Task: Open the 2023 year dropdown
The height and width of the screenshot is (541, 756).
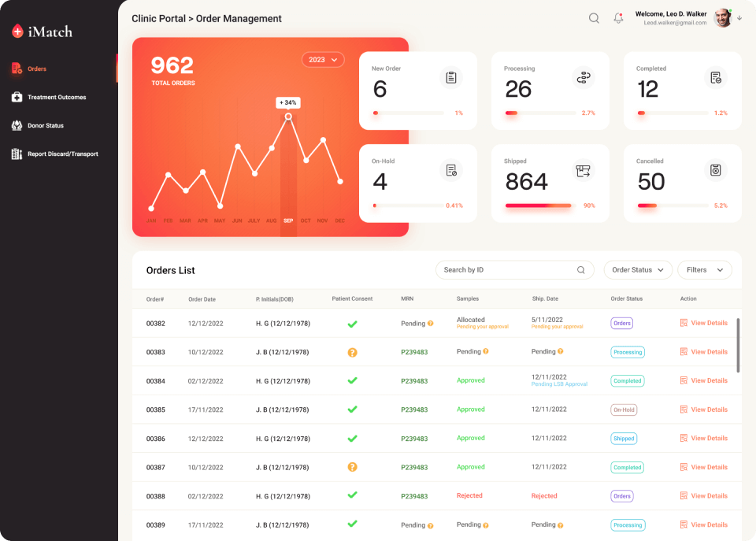Action: pos(323,60)
